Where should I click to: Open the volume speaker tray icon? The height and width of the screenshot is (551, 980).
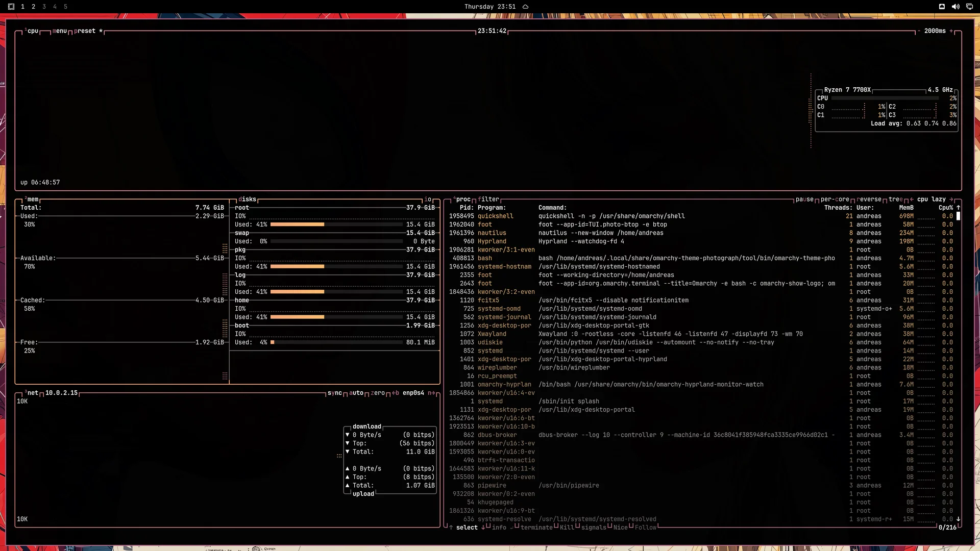point(955,7)
